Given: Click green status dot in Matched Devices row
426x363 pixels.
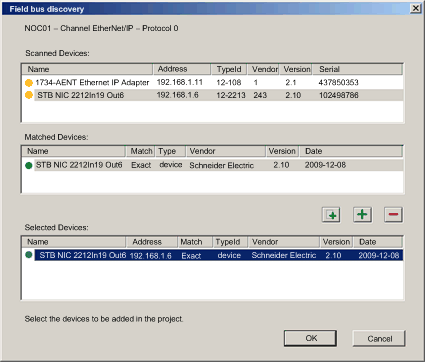Looking at the screenshot, I should click(x=29, y=165).
